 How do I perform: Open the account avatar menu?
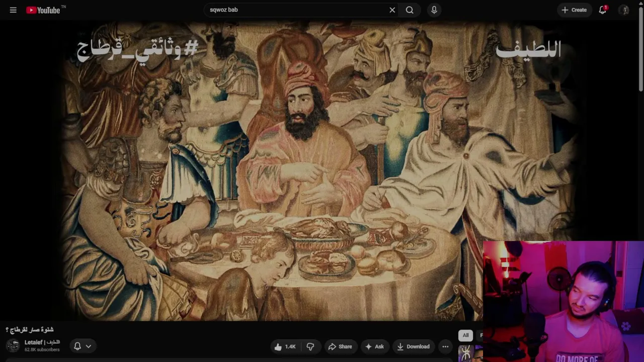(x=624, y=10)
